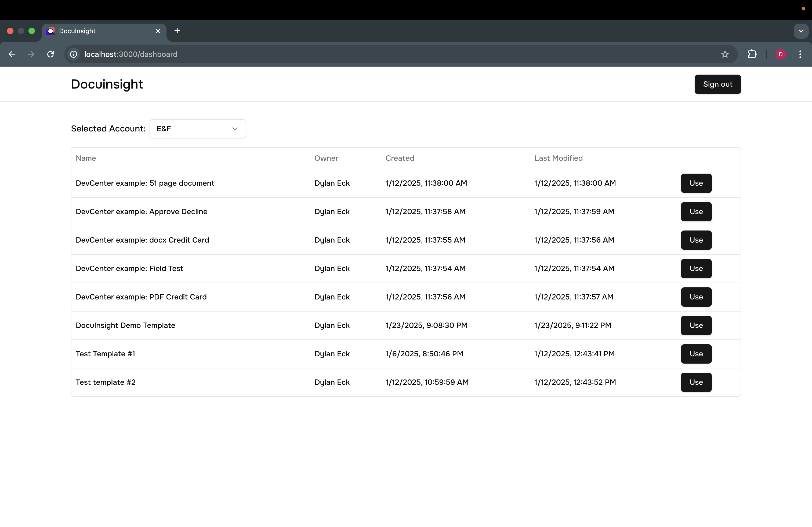The width and height of the screenshot is (812, 527).
Task: Click the browser back arrow
Action: [x=12, y=54]
